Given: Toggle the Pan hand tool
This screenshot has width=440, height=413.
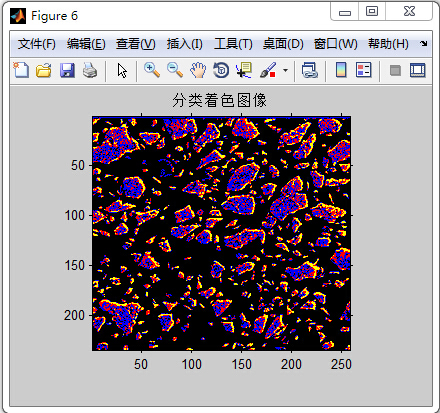Looking at the screenshot, I should click(x=198, y=70).
